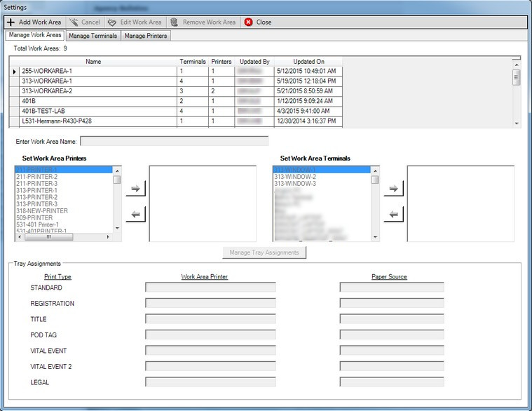Click STANDARD Paper Source field
This screenshot has width=532, height=411.
click(392, 288)
